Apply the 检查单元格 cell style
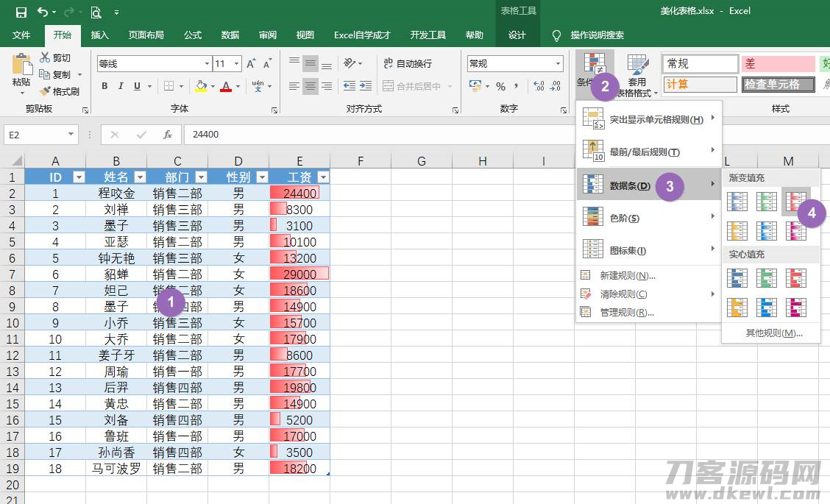Viewport: 830px width, 504px height. coord(778,84)
